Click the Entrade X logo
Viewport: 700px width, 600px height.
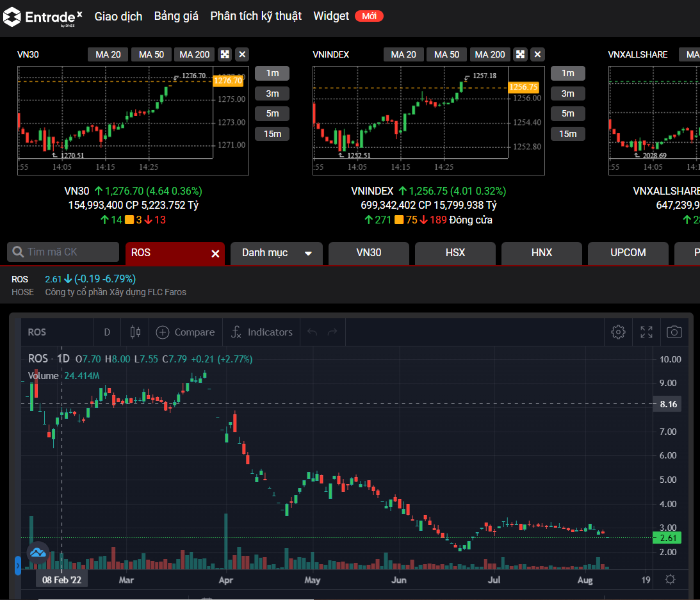(x=42, y=17)
